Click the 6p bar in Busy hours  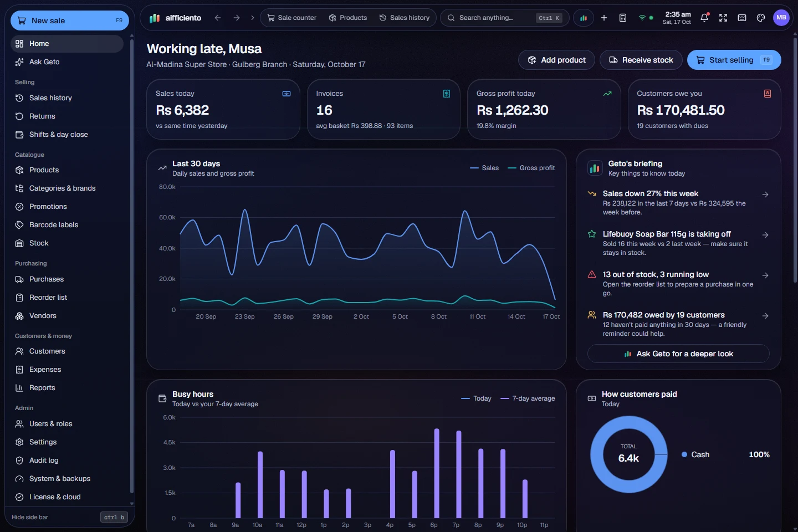tap(437, 473)
